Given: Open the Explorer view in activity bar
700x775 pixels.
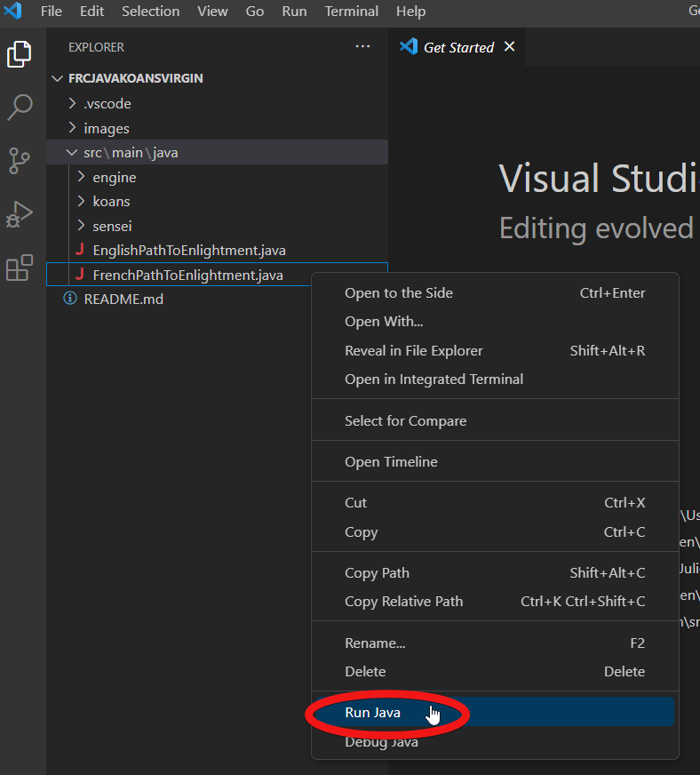Looking at the screenshot, I should click(20, 54).
